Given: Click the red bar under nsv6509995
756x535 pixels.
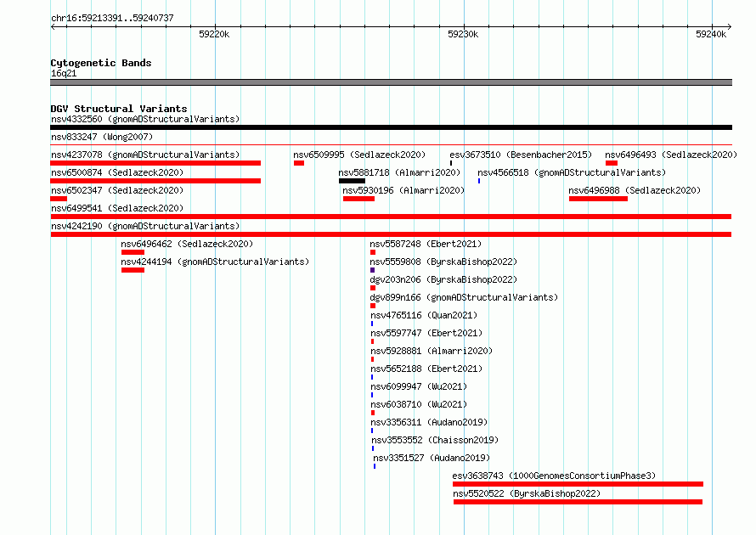Looking at the screenshot, I should 299,163.
